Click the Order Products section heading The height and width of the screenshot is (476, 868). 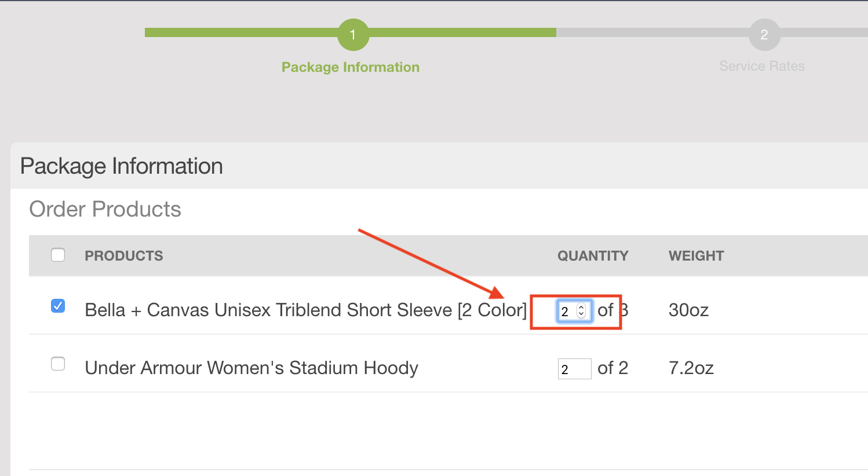pos(105,209)
